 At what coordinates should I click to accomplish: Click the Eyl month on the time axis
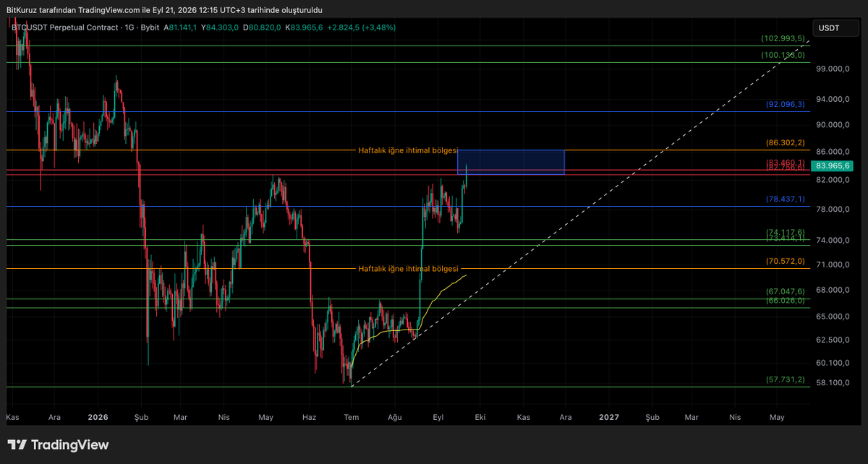(438, 418)
